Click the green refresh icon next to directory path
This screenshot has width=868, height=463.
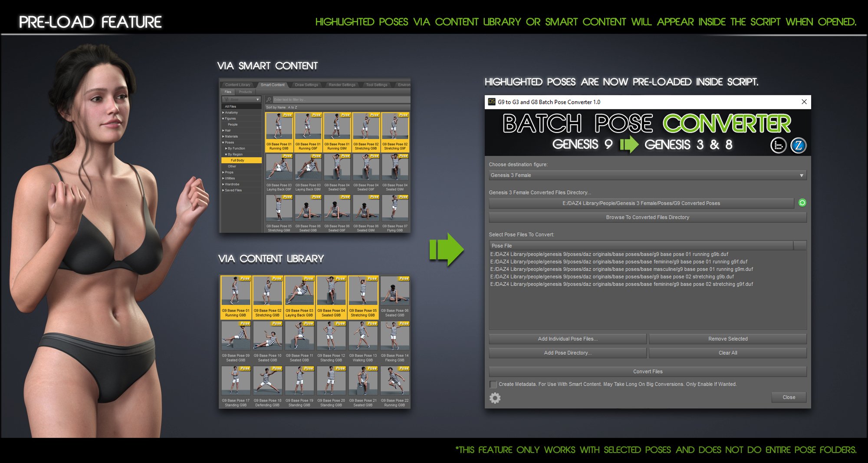[802, 203]
